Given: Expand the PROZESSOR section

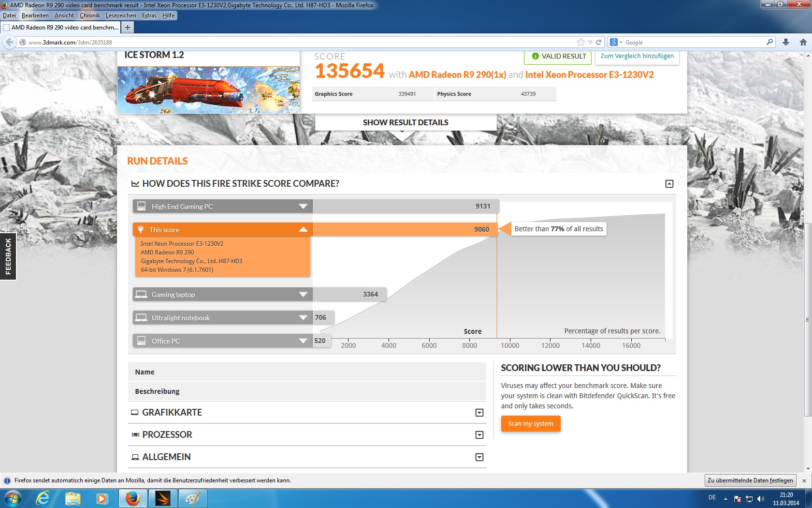Looking at the screenshot, I should pyautogui.click(x=479, y=435).
